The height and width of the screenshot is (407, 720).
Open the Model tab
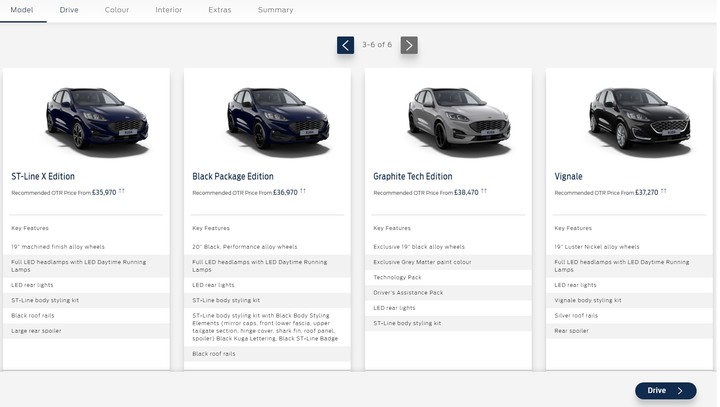22,10
